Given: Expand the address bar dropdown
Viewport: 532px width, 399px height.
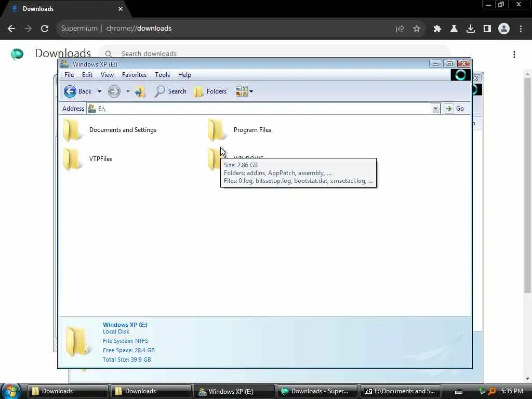Looking at the screenshot, I should [436, 109].
